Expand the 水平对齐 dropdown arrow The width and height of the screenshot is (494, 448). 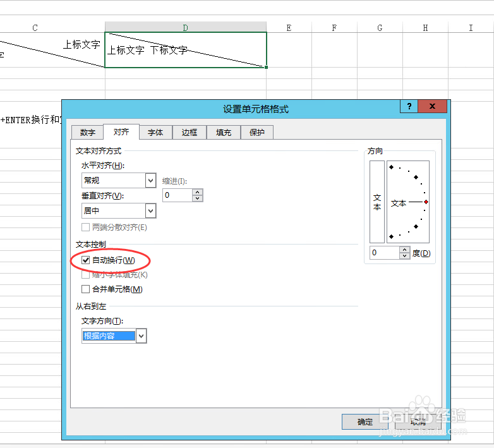[x=150, y=181]
